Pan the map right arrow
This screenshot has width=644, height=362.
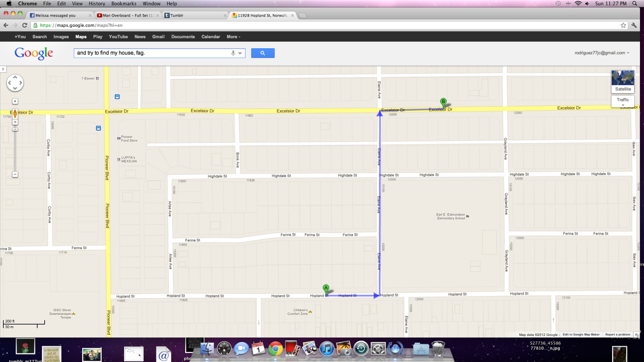(x=21, y=83)
